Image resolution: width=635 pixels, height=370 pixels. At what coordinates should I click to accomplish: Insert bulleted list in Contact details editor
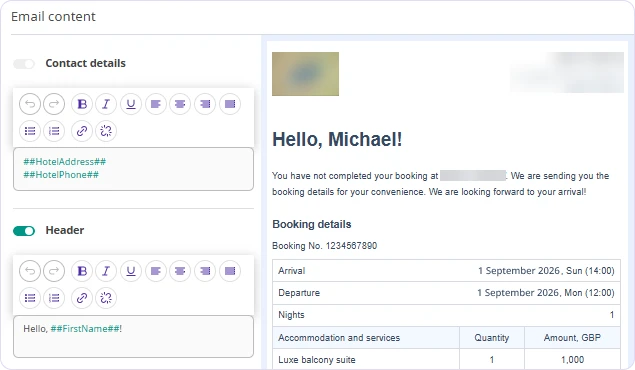pos(30,131)
